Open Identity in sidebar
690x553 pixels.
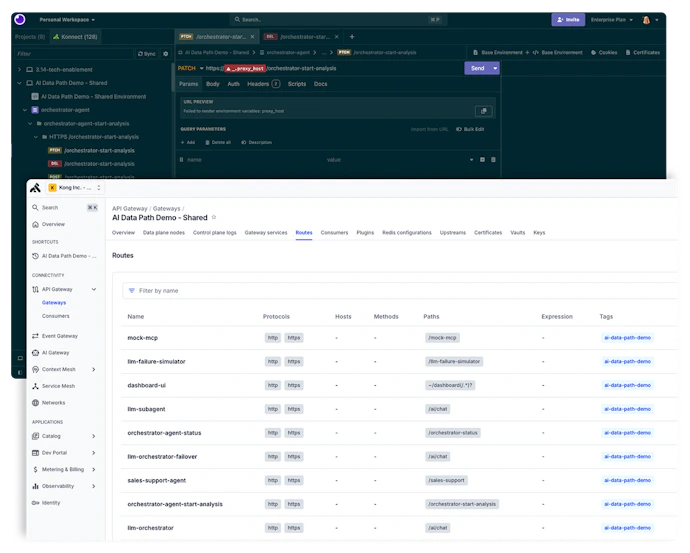tap(46, 503)
